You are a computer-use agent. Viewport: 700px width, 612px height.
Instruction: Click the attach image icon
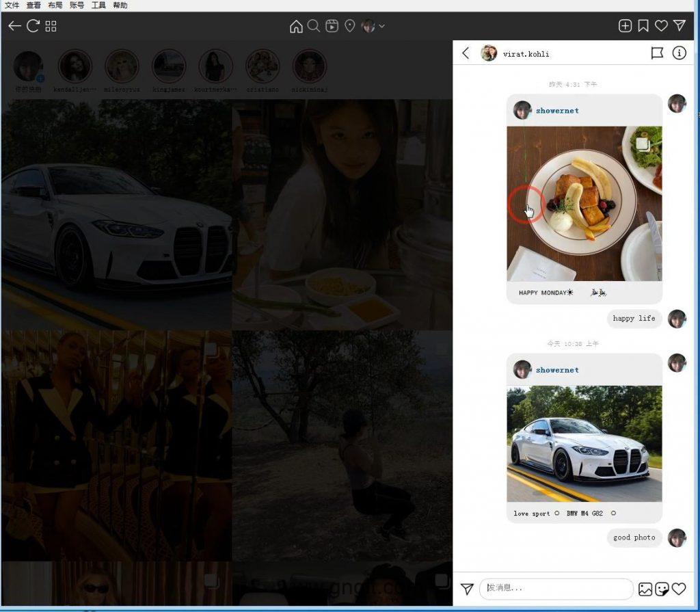pos(645,589)
